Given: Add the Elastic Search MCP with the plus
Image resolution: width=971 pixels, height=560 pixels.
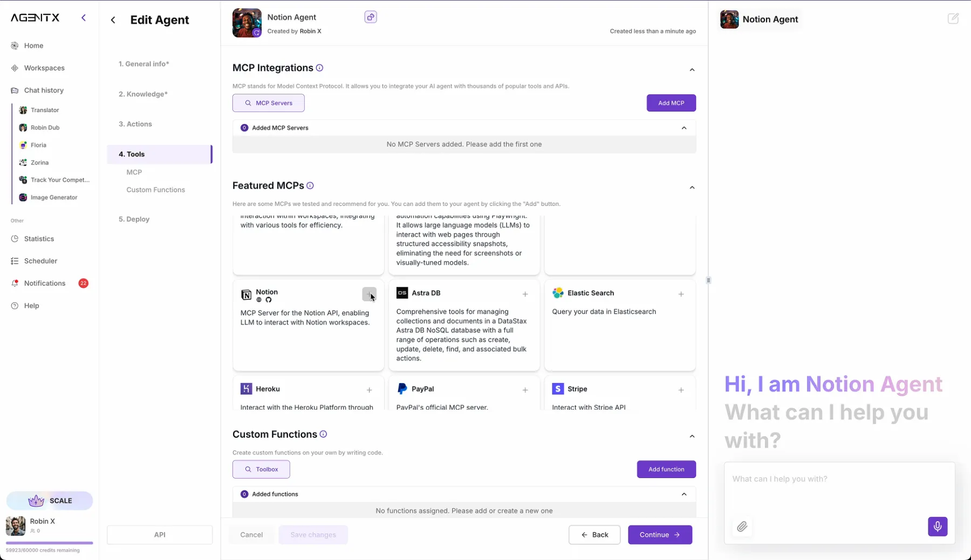Looking at the screenshot, I should coord(681,294).
